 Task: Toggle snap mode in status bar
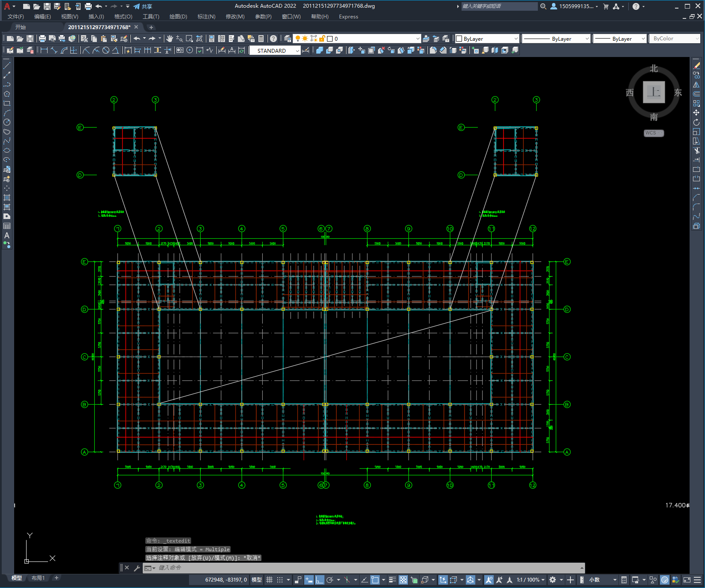(280, 580)
